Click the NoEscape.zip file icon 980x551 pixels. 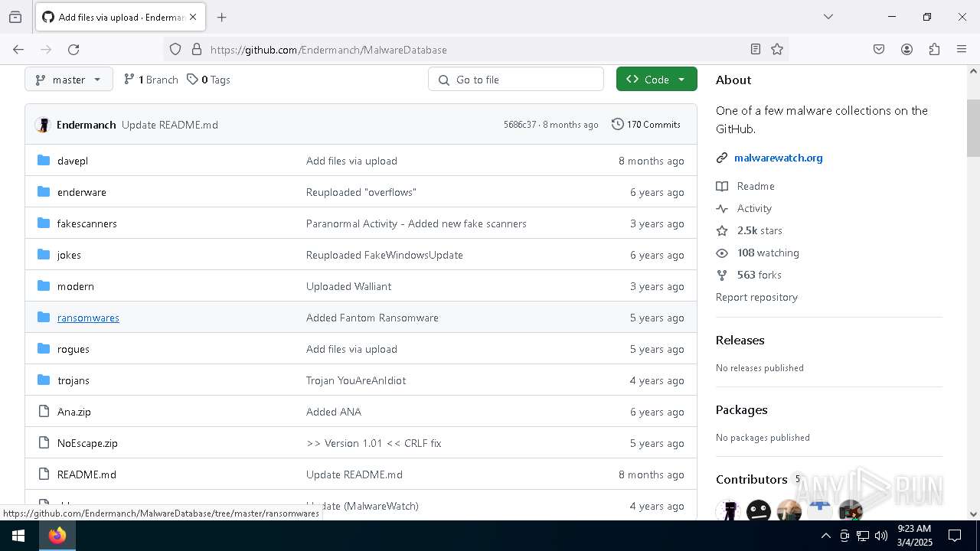[44, 443]
